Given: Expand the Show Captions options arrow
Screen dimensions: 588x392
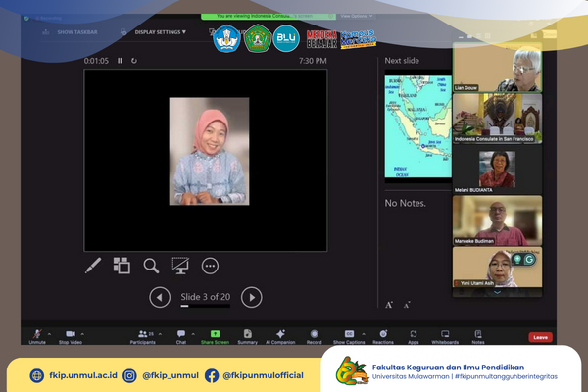Looking at the screenshot, I should [x=365, y=332].
